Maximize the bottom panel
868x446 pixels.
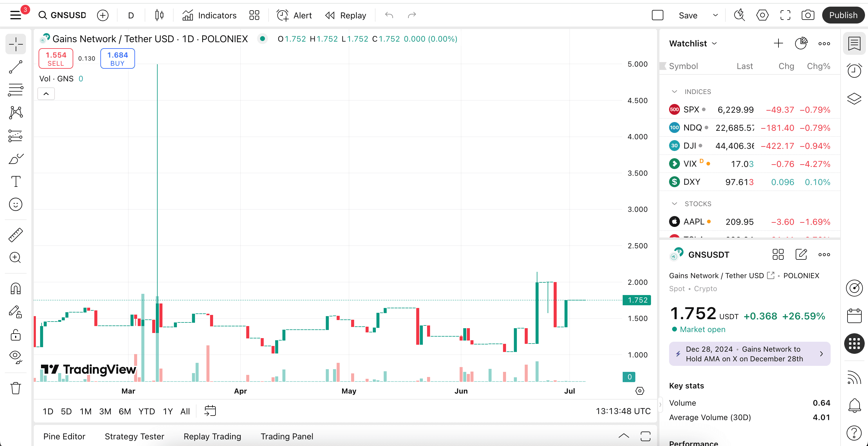[645, 436]
